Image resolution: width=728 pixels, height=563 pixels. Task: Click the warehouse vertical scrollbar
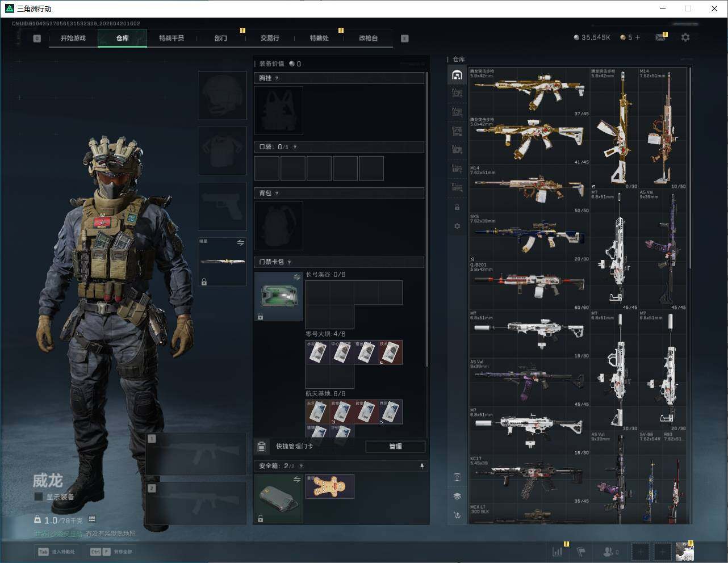pyautogui.click(x=690, y=167)
